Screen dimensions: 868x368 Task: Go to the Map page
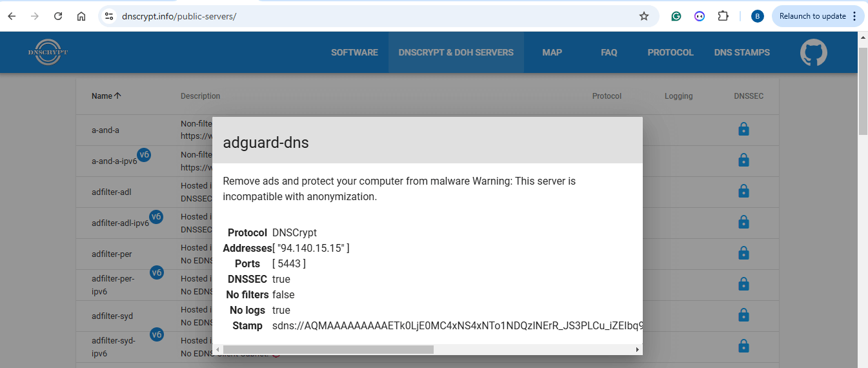tap(552, 52)
